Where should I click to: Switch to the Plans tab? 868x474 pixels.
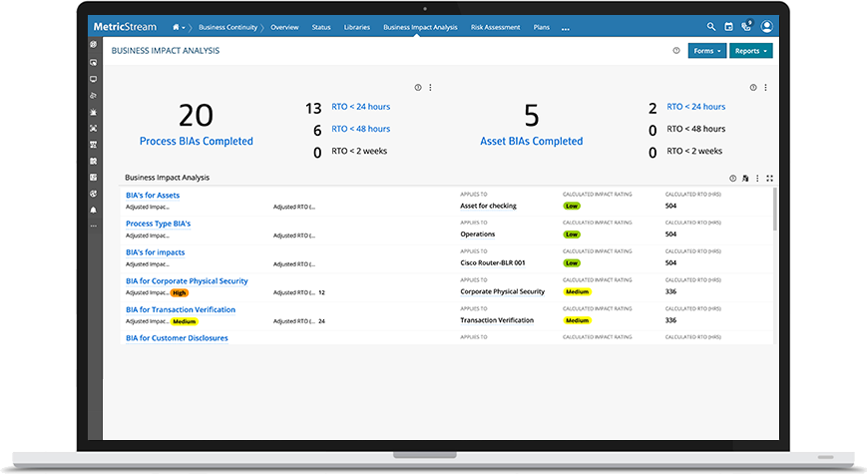[x=542, y=27]
